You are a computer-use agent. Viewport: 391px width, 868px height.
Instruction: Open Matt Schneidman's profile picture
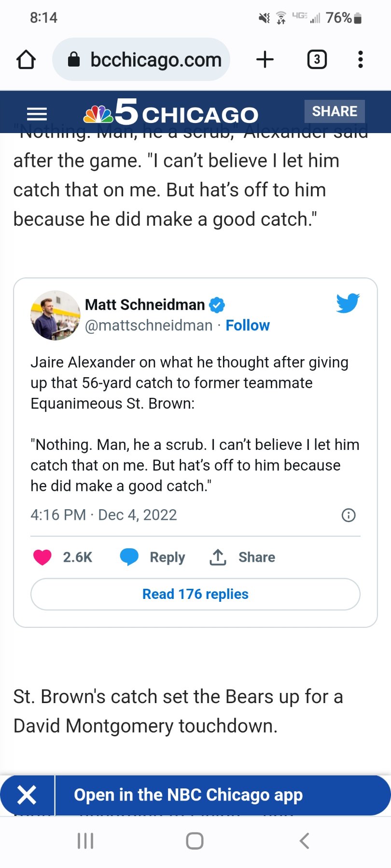click(55, 315)
